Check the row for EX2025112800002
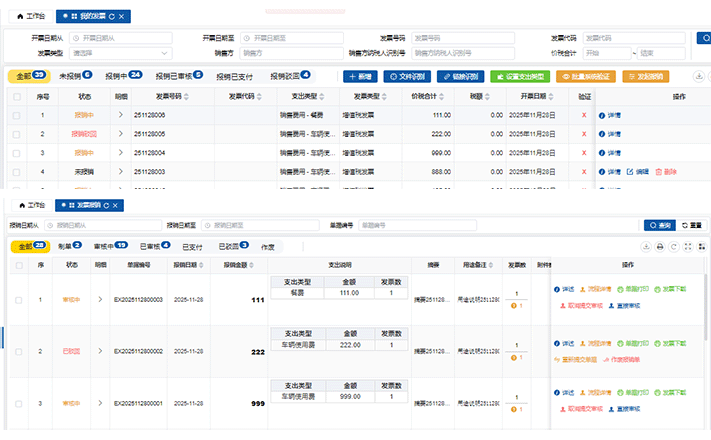This screenshot has width=711, height=440. pyautogui.click(x=16, y=351)
